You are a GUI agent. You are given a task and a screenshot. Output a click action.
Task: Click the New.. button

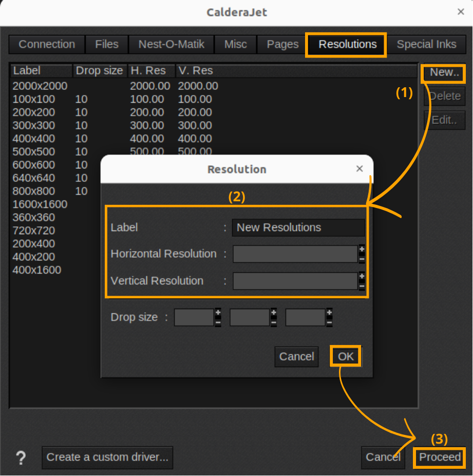pos(444,72)
